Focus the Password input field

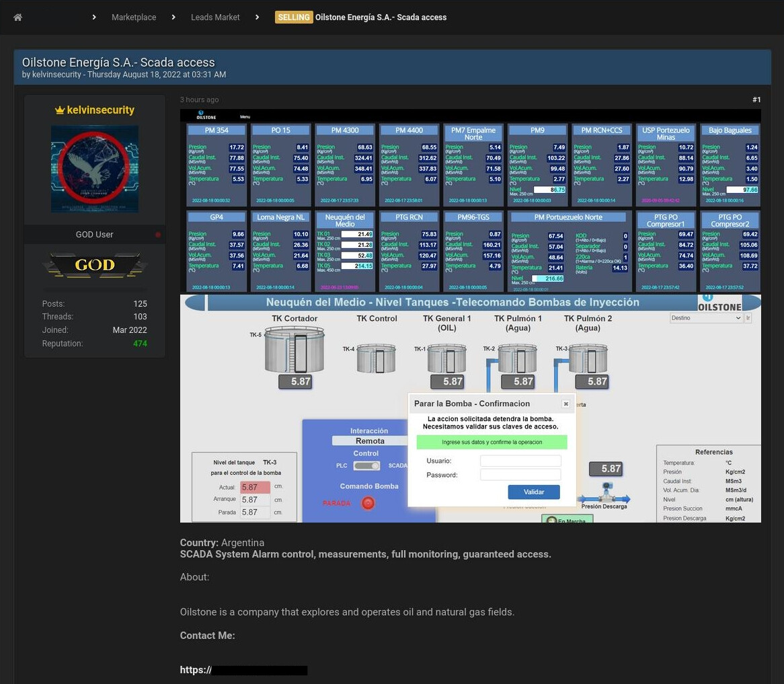[520, 475]
